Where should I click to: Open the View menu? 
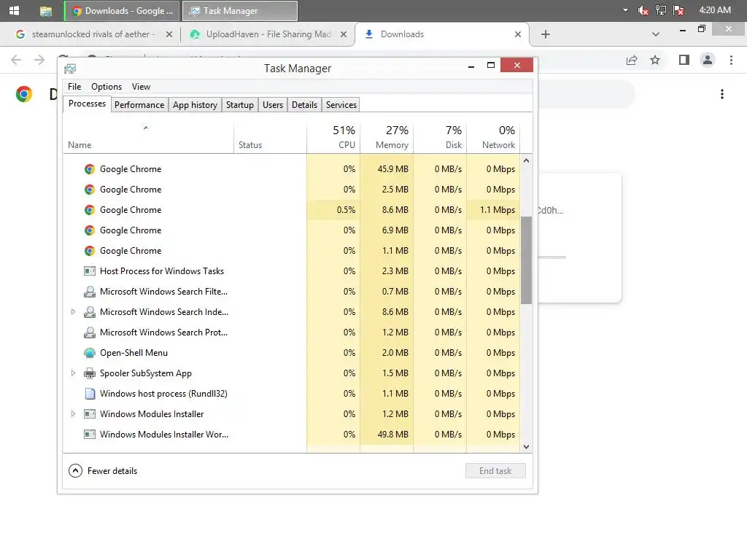click(x=141, y=87)
